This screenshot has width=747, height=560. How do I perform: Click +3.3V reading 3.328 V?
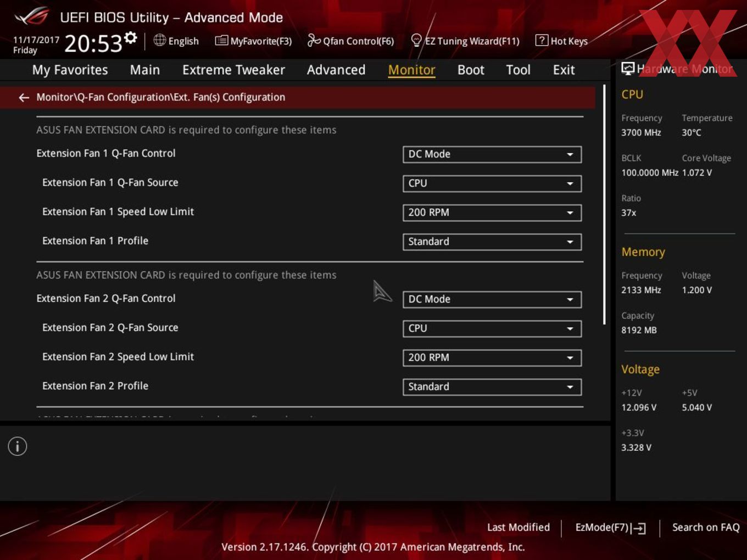coord(636,447)
